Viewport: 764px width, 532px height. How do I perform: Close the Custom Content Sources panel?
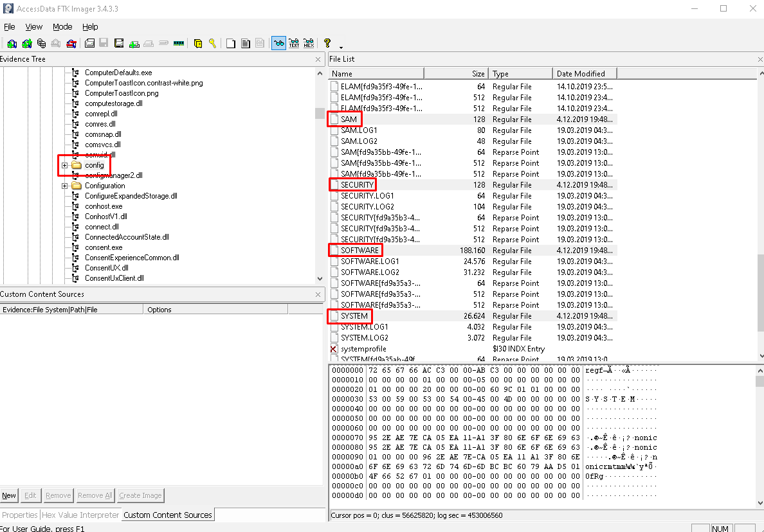tap(318, 294)
